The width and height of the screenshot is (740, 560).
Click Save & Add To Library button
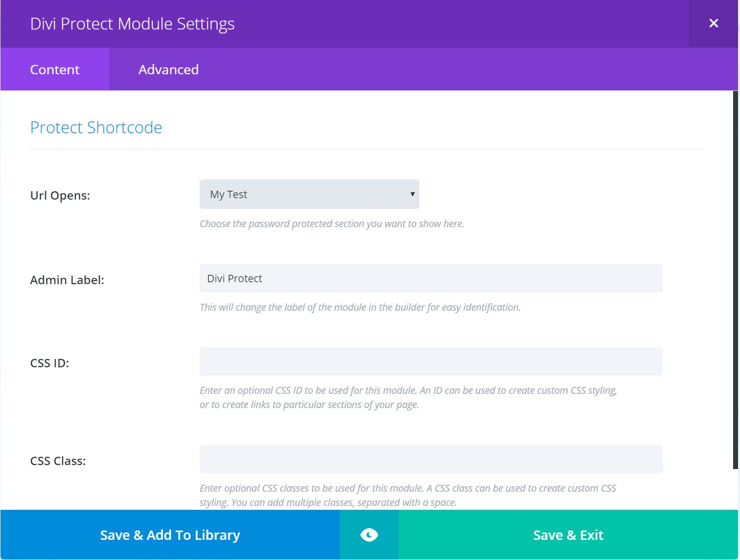point(170,535)
